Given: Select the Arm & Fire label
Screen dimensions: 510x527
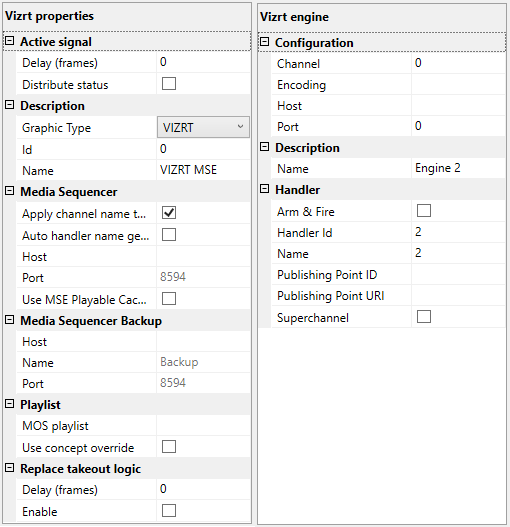Looking at the screenshot, I should (306, 212).
